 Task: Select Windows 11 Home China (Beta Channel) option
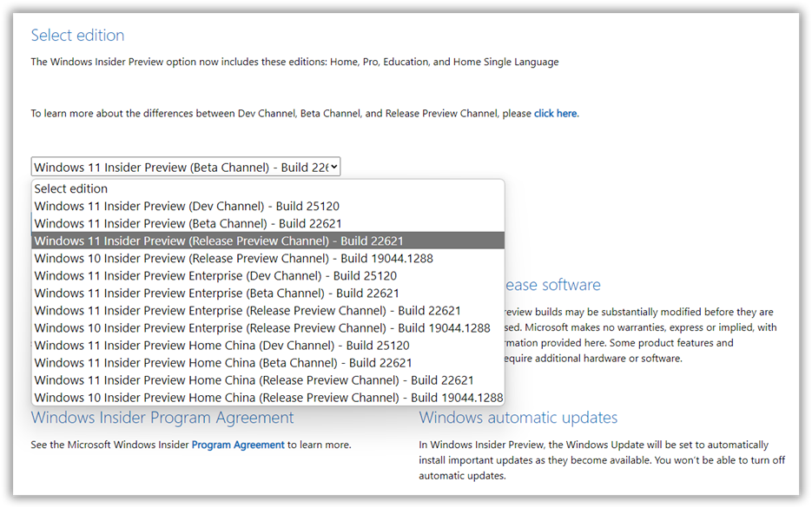pos(267,363)
